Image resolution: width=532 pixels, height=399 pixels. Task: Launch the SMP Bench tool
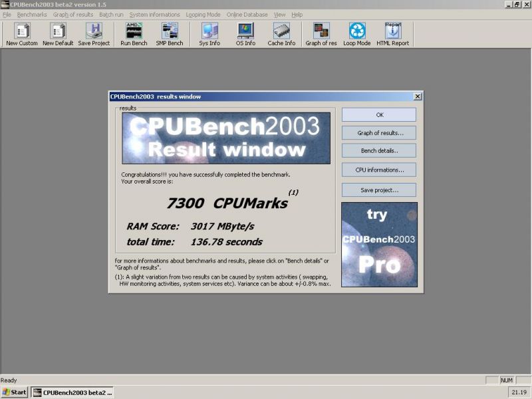tap(170, 35)
